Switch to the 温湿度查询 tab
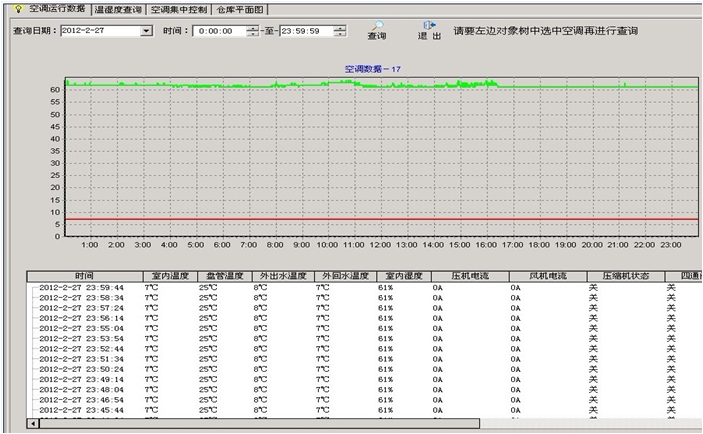The height and width of the screenshot is (434, 703). click(118, 9)
